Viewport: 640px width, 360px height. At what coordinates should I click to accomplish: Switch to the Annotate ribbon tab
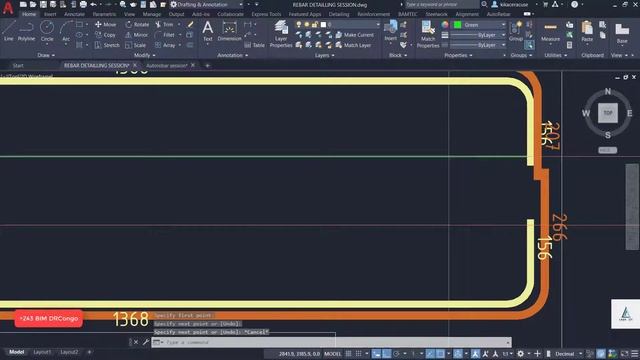pyautogui.click(x=74, y=14)
